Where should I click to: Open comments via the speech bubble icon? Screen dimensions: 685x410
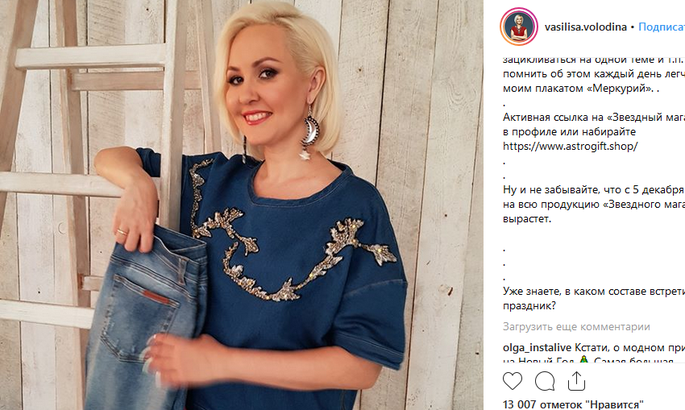coord(545,381)
